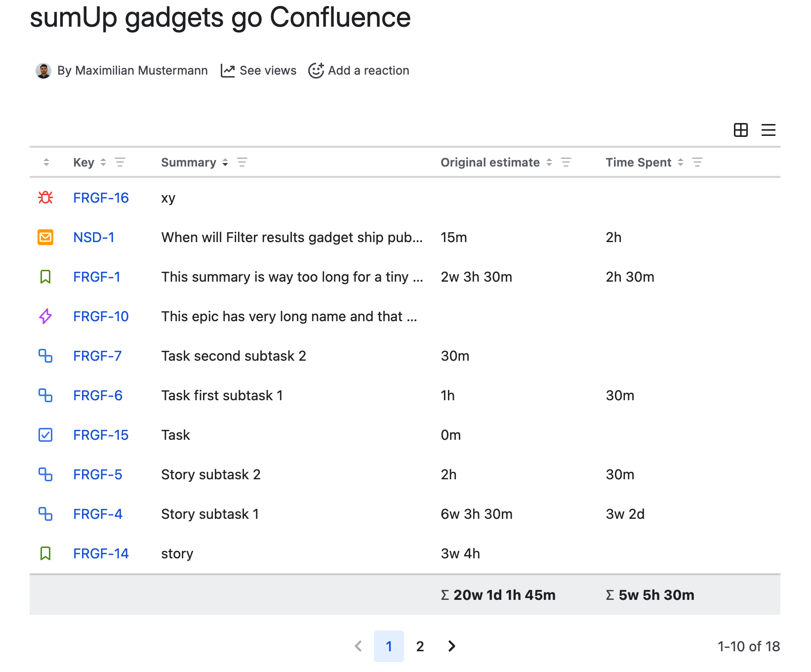Click the By Maximilian Mustermann author name
Screen dimensions: 811x672
(x=132, y=71)
